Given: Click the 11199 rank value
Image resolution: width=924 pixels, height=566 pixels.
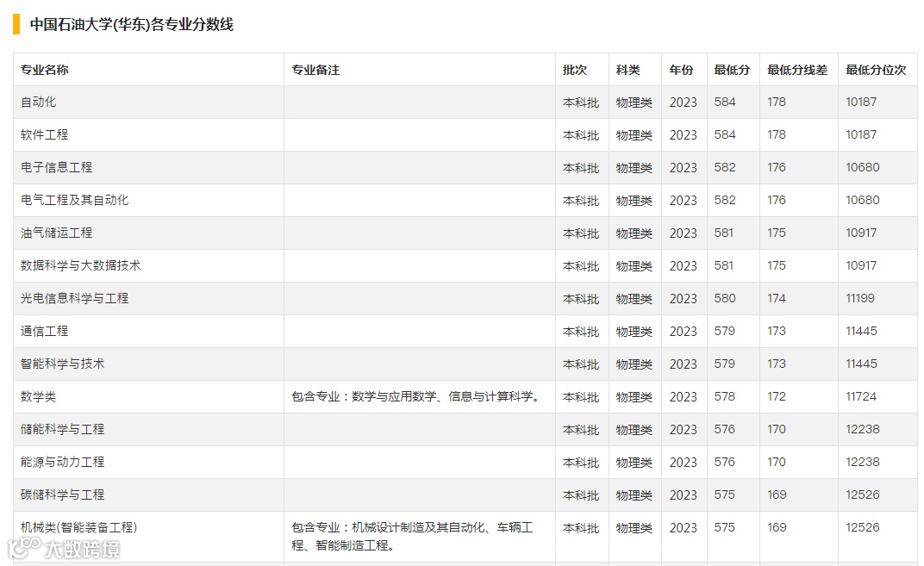Looking at the screenshot, I should click(x=860, y=299).
